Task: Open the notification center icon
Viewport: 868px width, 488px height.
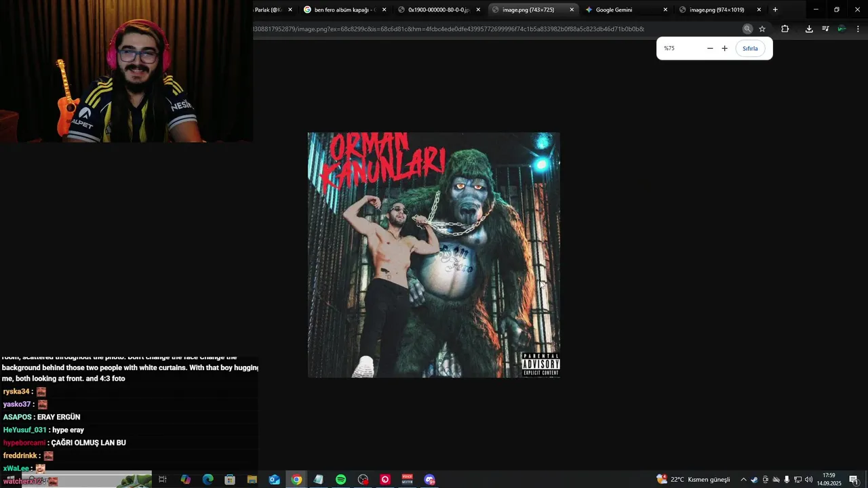Action: click(x=854, y=479)
